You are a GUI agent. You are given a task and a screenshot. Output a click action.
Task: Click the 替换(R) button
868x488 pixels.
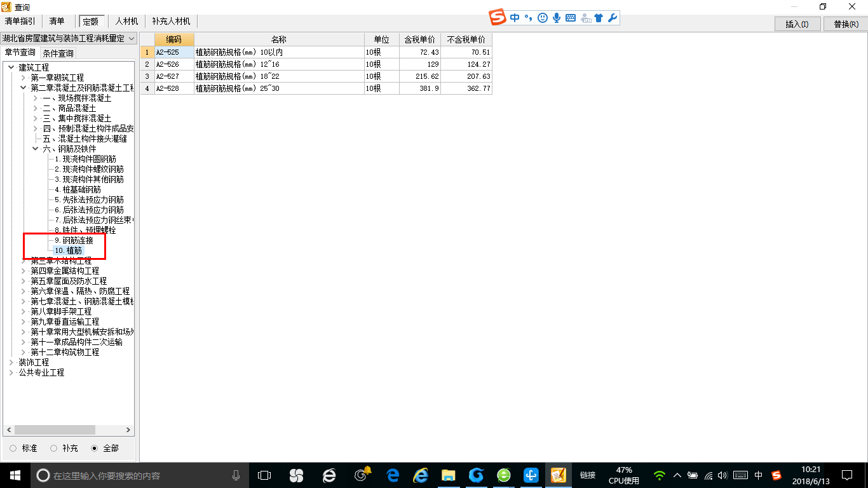coord(846,24)
